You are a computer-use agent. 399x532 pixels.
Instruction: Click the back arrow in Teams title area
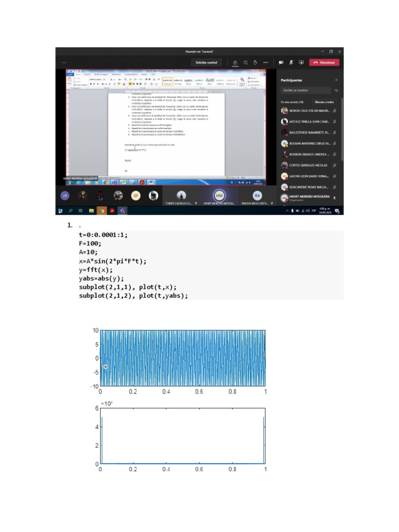coord(64,62)
